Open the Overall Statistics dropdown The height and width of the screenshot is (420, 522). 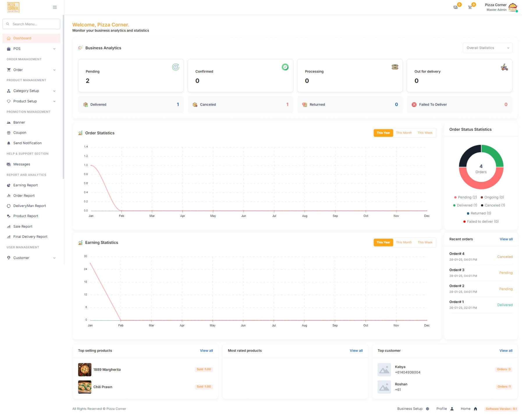point(487,48)
